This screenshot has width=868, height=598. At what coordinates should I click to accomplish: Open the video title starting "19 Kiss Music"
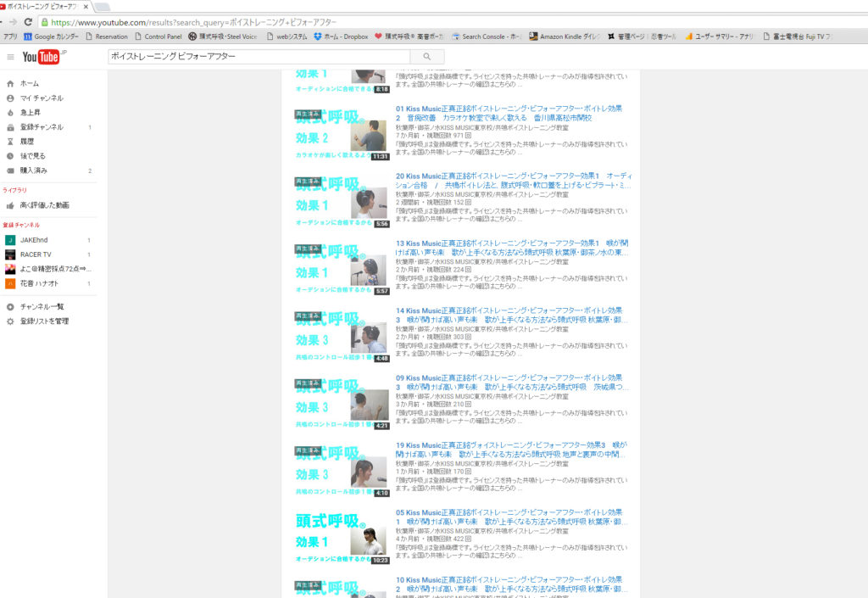point(511,450)
